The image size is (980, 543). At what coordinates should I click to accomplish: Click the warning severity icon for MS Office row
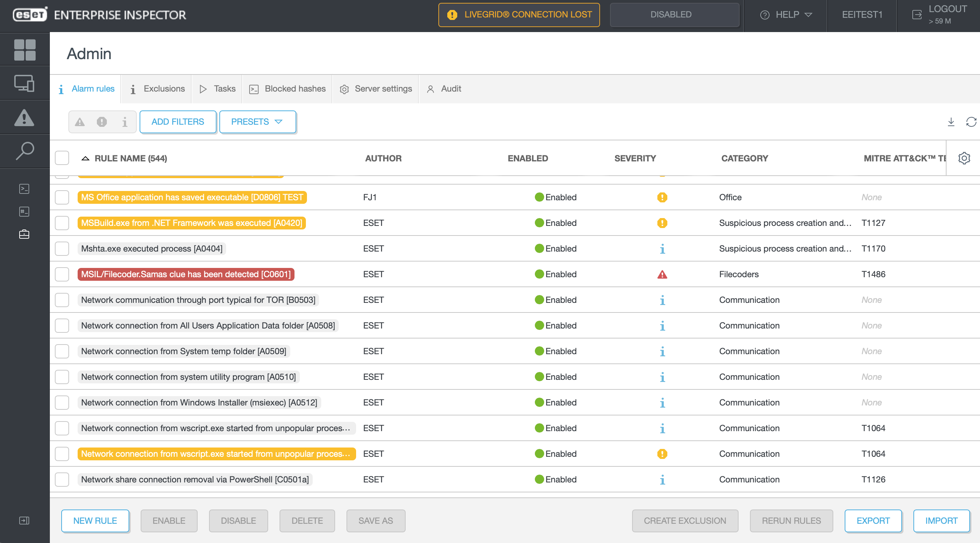click(662, 197)
